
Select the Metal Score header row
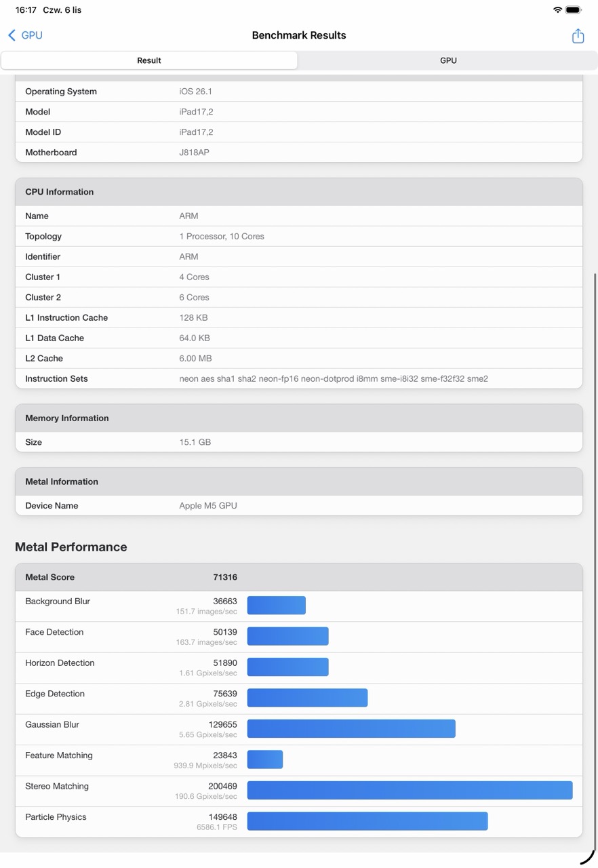pyautogui.click(x=299, y=577)
